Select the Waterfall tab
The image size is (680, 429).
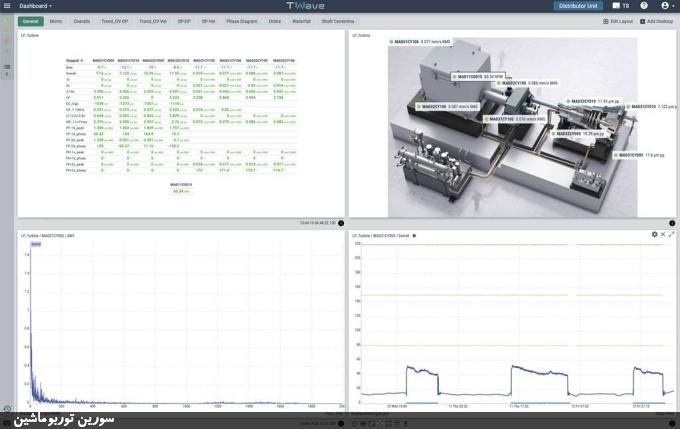[x=301, y=21]
